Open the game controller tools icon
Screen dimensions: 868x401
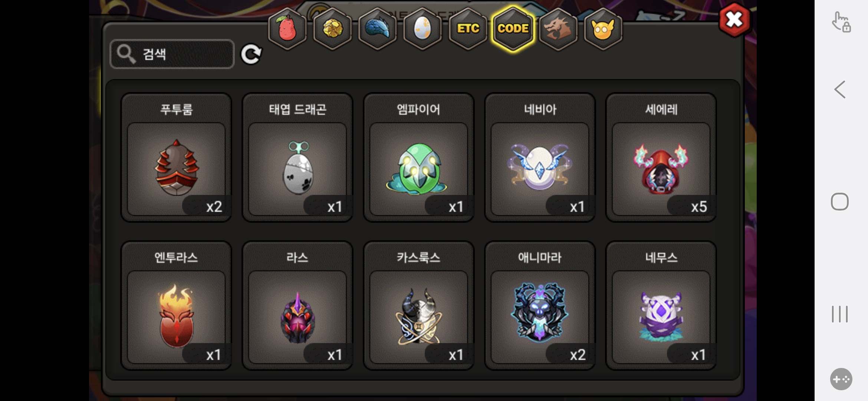[x=841, y=379]
